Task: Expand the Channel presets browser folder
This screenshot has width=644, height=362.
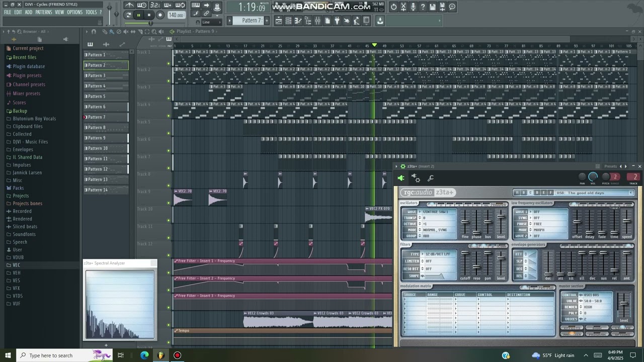Action: (29, 84)
